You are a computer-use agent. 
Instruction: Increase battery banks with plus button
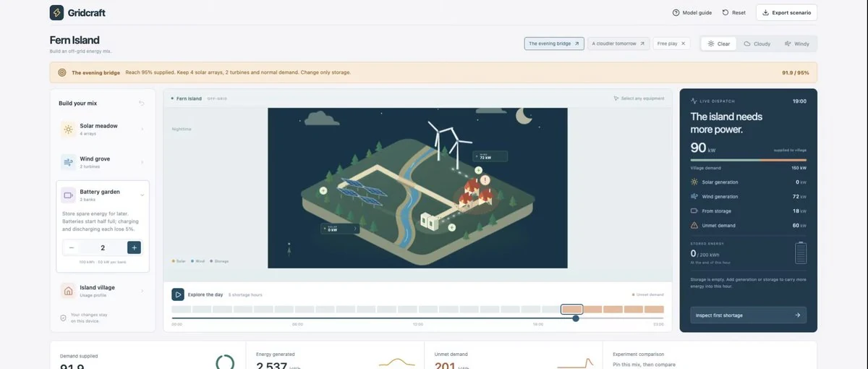coord(134,247)
